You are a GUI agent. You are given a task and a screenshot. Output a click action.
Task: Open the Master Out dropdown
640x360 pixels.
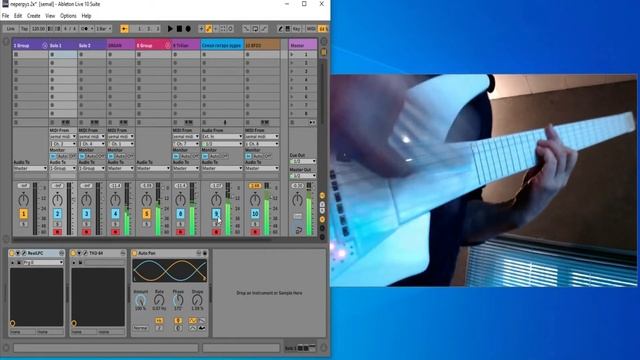pos(302,176)
